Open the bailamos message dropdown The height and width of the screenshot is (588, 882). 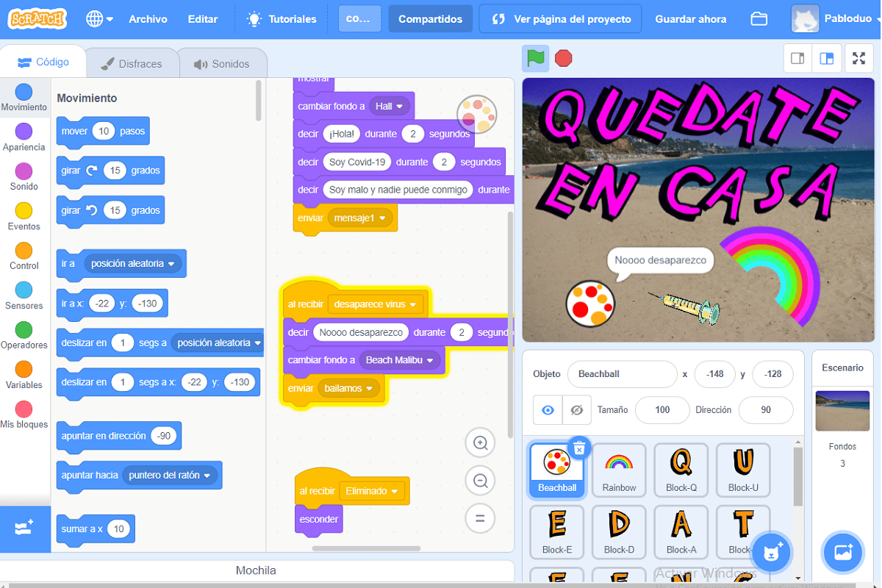click(x=348, y=387)
